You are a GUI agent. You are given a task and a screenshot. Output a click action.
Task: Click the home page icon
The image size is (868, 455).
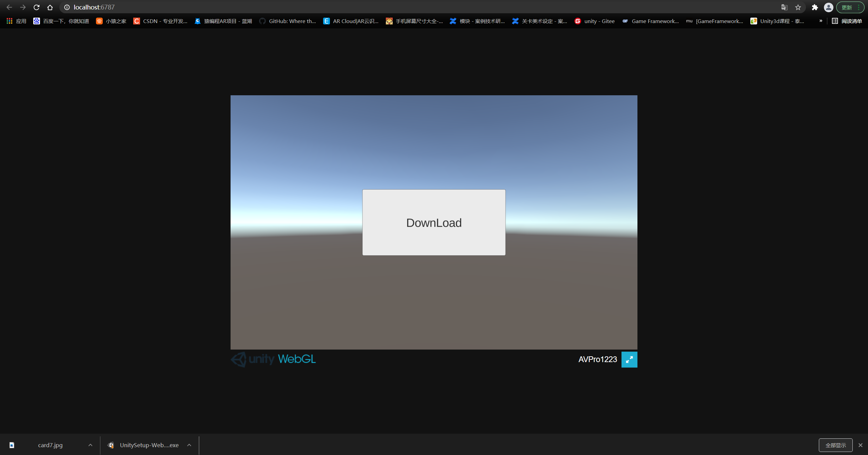[50, 7]
